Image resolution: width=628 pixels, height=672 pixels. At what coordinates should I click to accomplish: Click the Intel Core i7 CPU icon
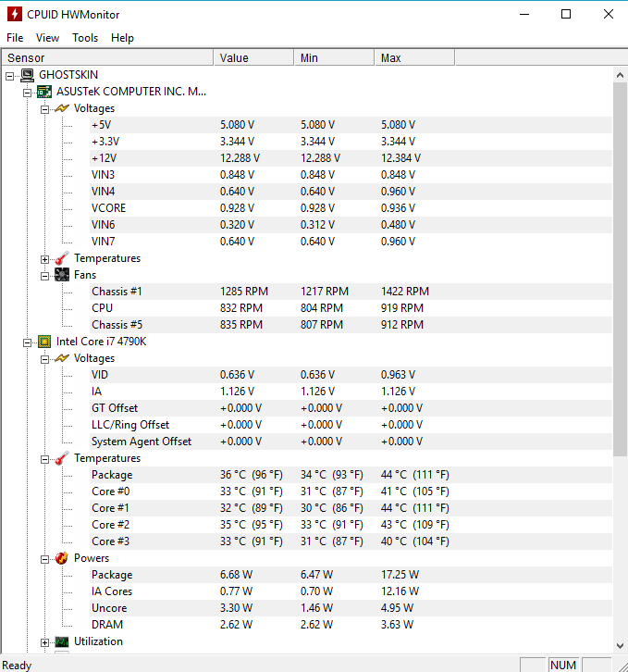tap(43, 342)
